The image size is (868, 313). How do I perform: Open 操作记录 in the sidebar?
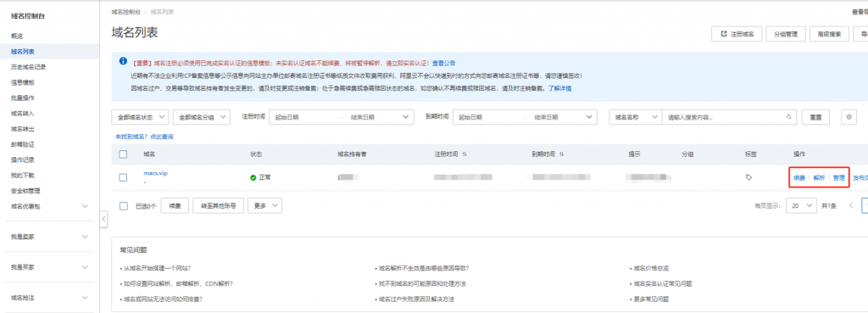[23, 159]
